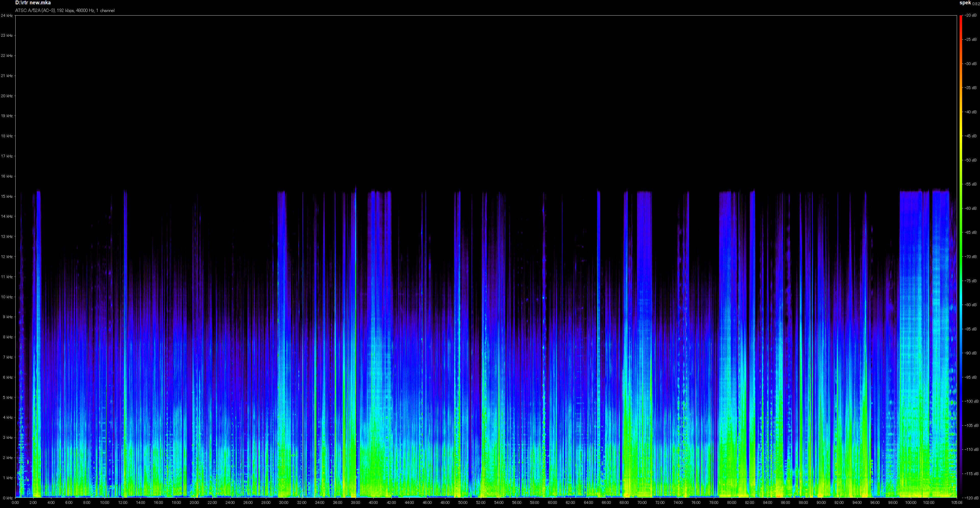
Task: Click the 52:00 time axis marker
Action: click(481, 503)
